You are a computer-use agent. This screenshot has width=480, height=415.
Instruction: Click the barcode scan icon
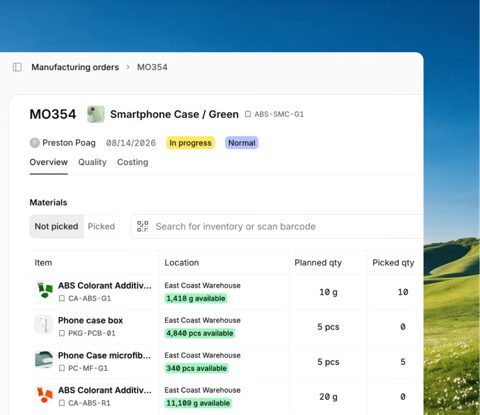pyautogui.click(x=143, y=226)
